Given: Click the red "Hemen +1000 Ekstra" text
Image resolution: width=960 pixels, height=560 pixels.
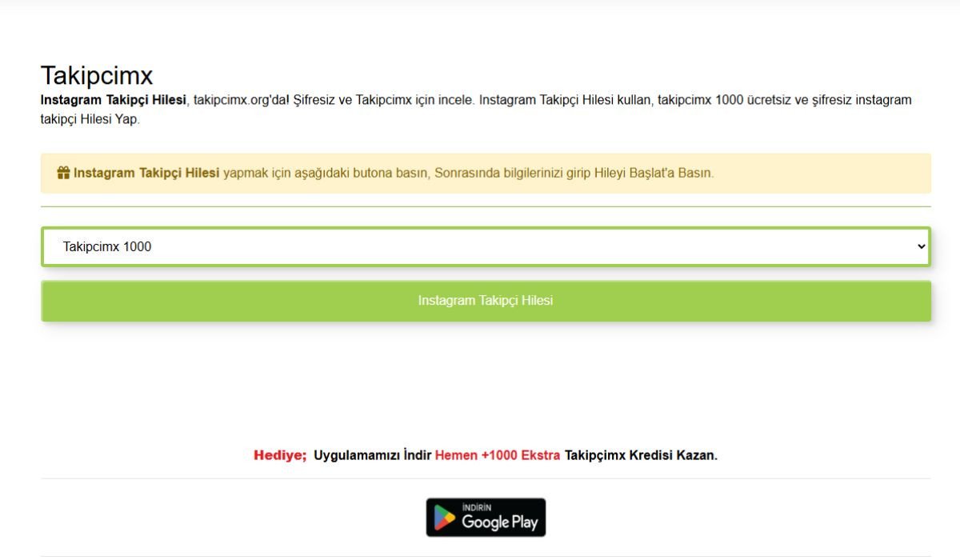Looking at the screenshot, I should point(498,455).
